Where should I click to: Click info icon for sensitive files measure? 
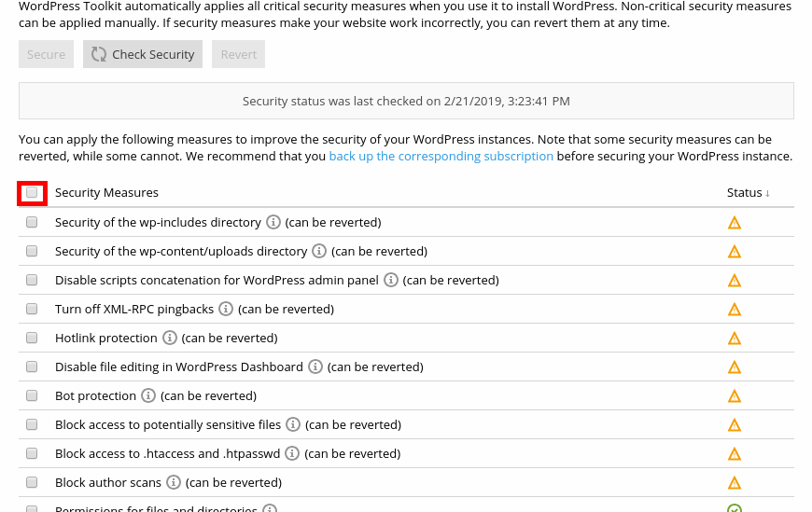click(x=293, y=424)
